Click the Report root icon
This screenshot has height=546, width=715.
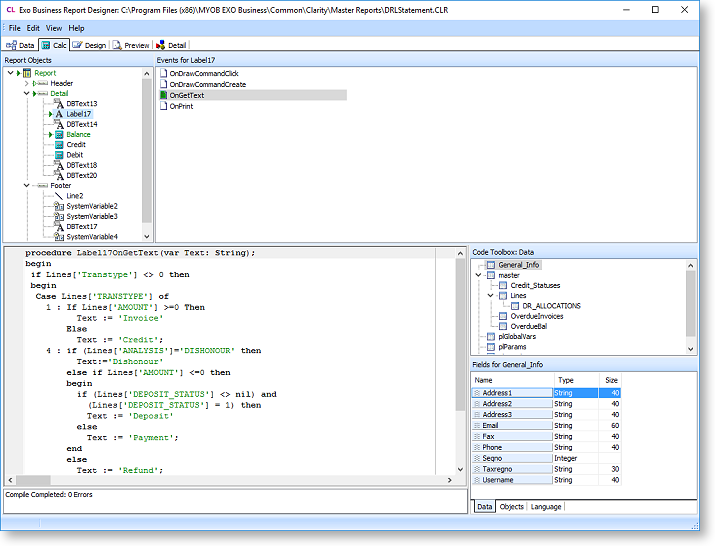click(27, 73)
